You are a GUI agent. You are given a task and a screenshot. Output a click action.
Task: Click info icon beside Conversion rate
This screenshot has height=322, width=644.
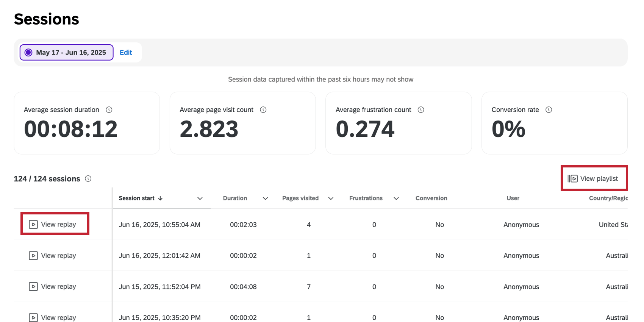tap(549, 110)
